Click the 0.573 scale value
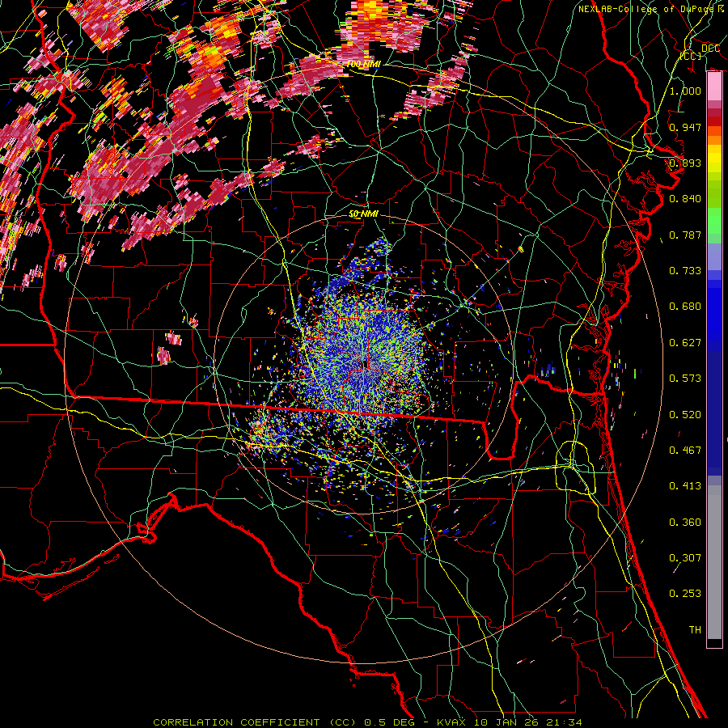728x728 pixels. coord(685,379)
